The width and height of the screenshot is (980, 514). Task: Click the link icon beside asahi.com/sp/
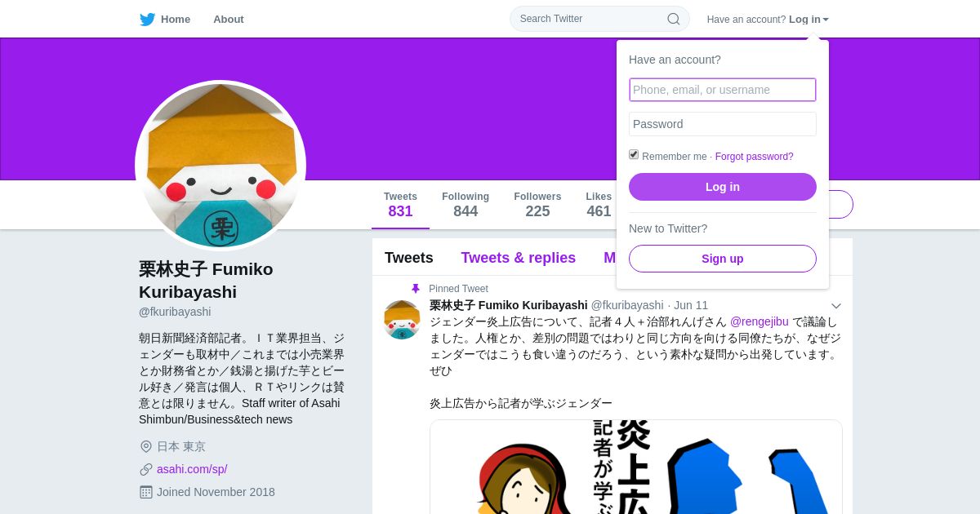146,469
